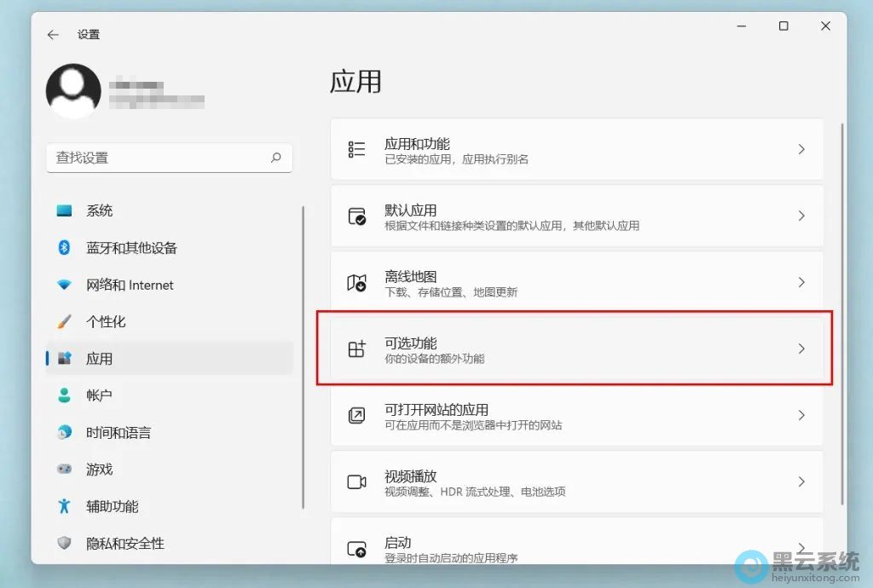The image size is (873, 588).
Task: Click the 视频播放 camera icon
Action: (x=356, y=482)
